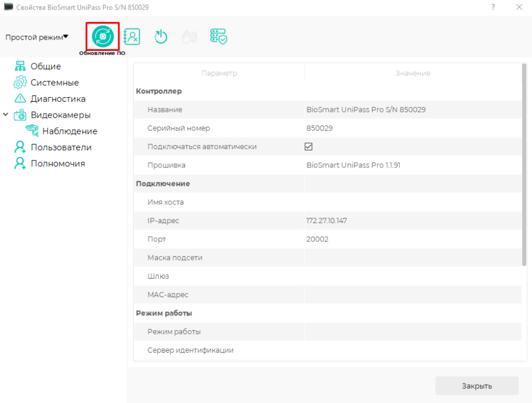532x403 pixels.
Task: Click the Имя хоста parameter label
Action: (166, 202)
